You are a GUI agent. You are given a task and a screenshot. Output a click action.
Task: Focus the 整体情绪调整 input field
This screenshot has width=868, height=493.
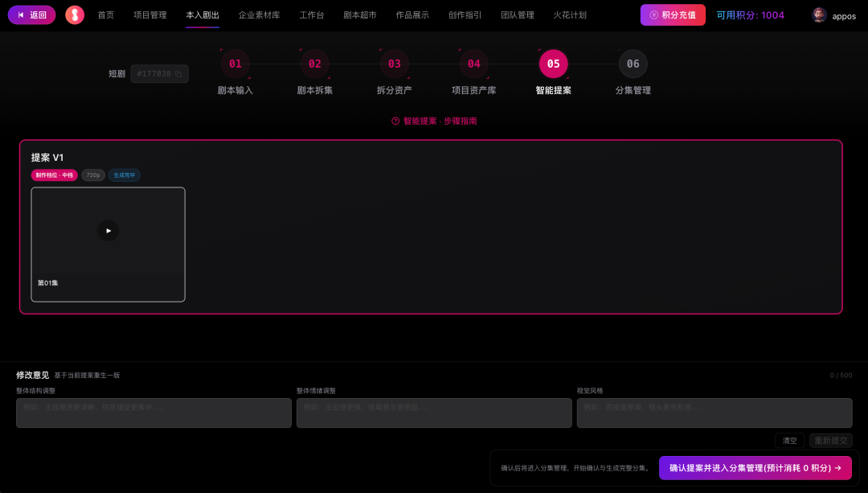[434, 413]
